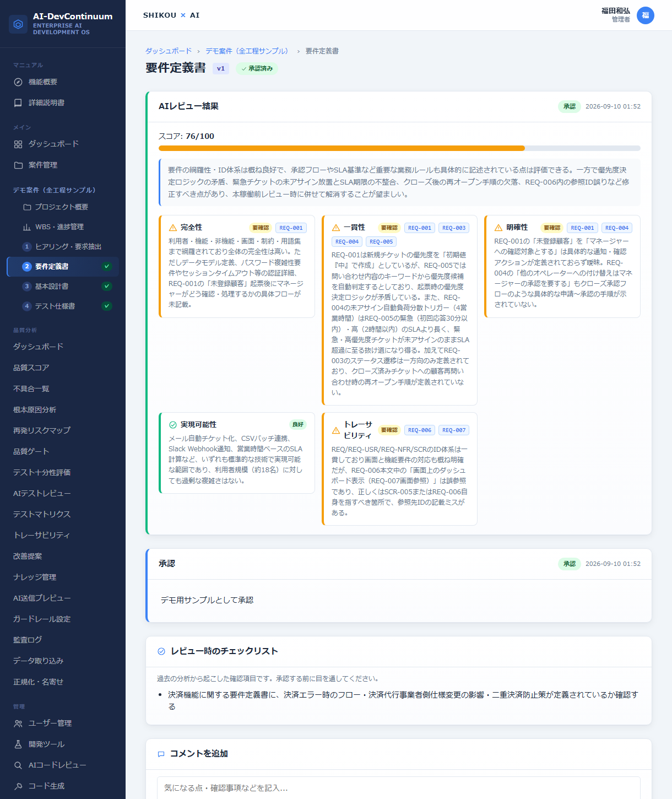672x799 pixels.
Task: Click the score 76/100 progress bar
Action: tap(399, 148)
